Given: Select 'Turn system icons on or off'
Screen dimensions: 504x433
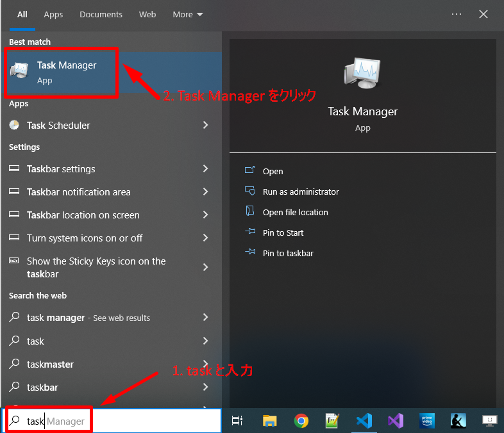Looking at the screenshot, I should click(x=85, y=238).
